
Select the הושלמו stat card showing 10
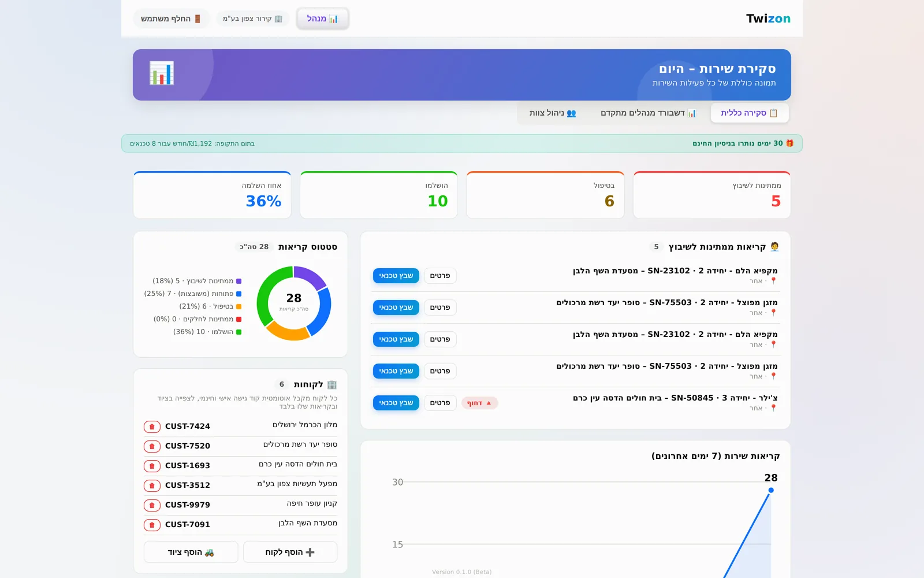pyautogui.click(x=379, y=195)
